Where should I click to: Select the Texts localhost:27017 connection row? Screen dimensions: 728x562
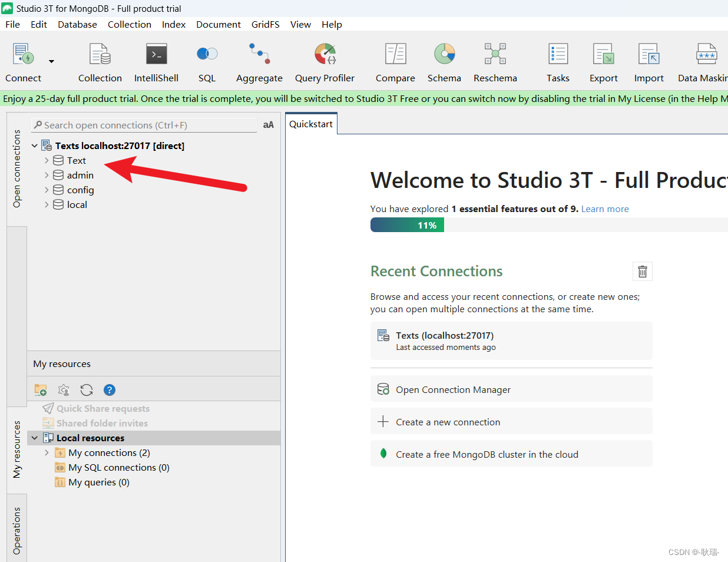coord(120,146)
